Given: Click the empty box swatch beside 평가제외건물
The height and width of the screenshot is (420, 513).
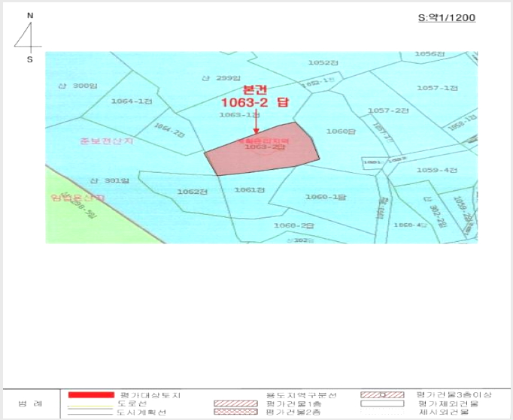Looking at the screenshot, I should pos(382,403).
